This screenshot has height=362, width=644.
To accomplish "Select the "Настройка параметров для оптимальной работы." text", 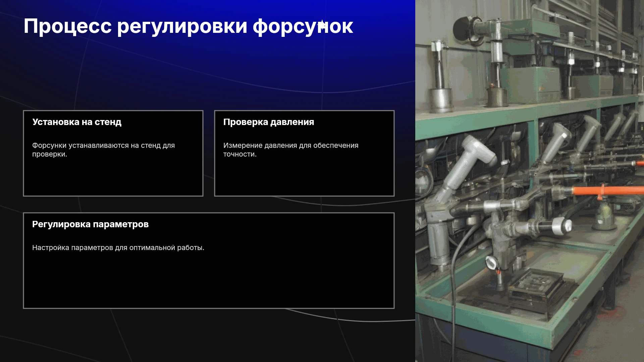I will 118,248.
